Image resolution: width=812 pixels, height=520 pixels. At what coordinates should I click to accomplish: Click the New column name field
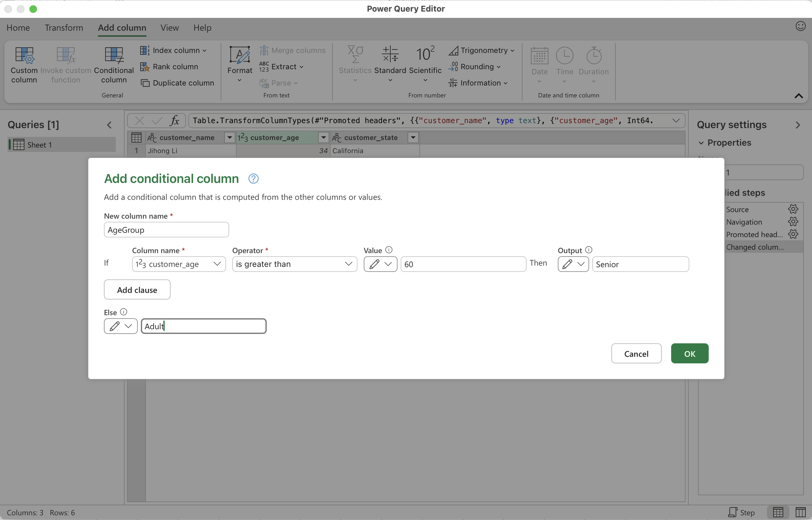[x=166, y=230]
